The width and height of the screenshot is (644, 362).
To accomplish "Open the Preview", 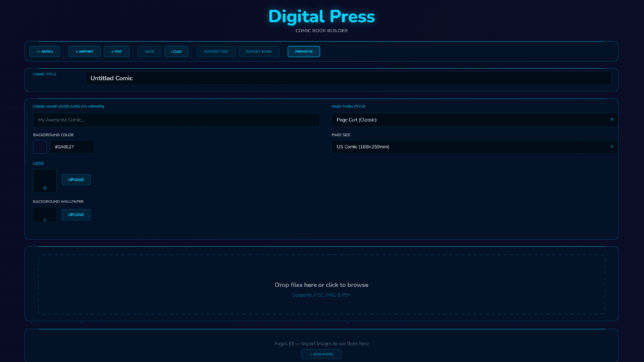I will pos(304,51).
